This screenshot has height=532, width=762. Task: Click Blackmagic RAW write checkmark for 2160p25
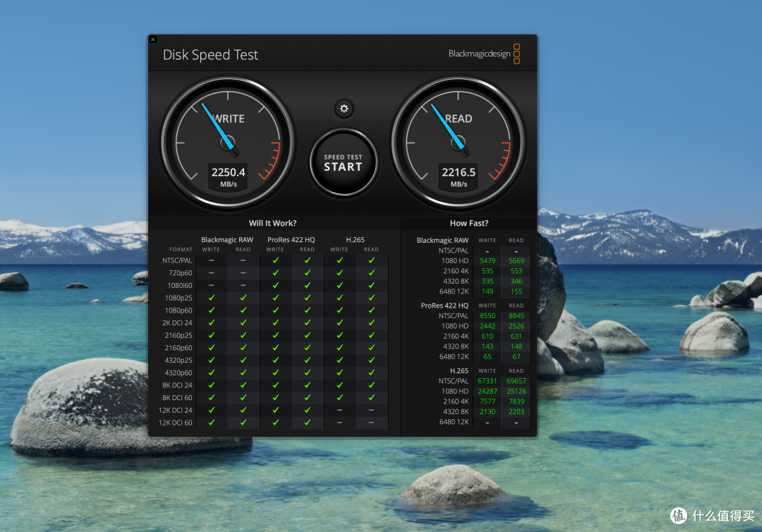coord(212,335)
